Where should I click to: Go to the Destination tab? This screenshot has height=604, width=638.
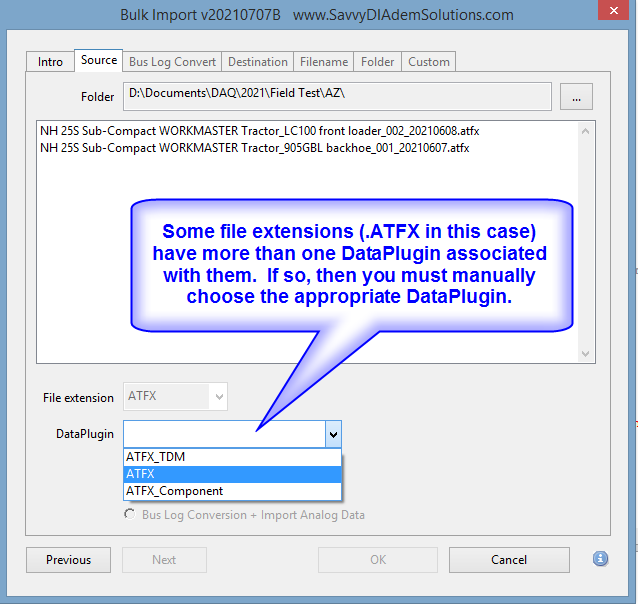click(257, 62)
